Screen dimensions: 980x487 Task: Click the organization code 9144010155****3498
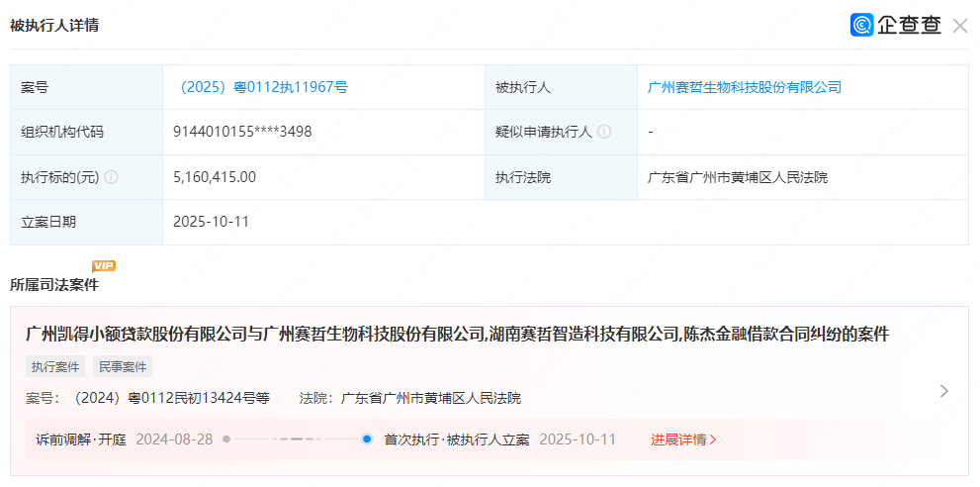pyautogui.click(x=242, y=132)
